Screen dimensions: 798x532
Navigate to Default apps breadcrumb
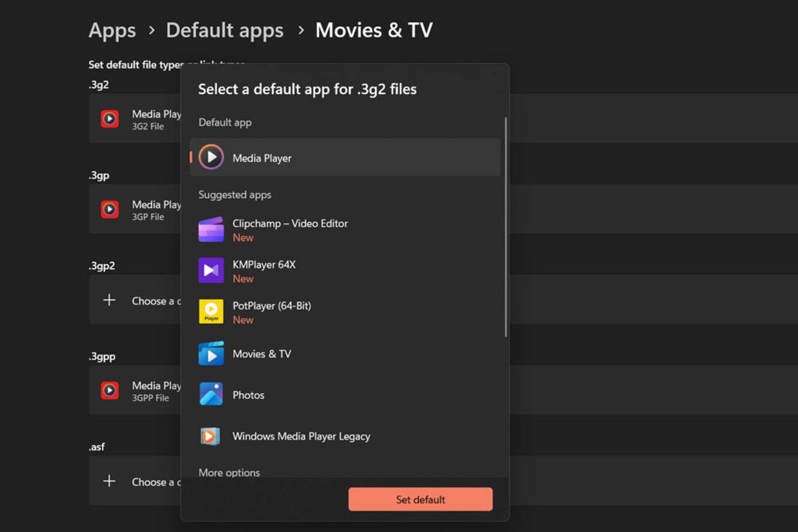tap(225, 31)
